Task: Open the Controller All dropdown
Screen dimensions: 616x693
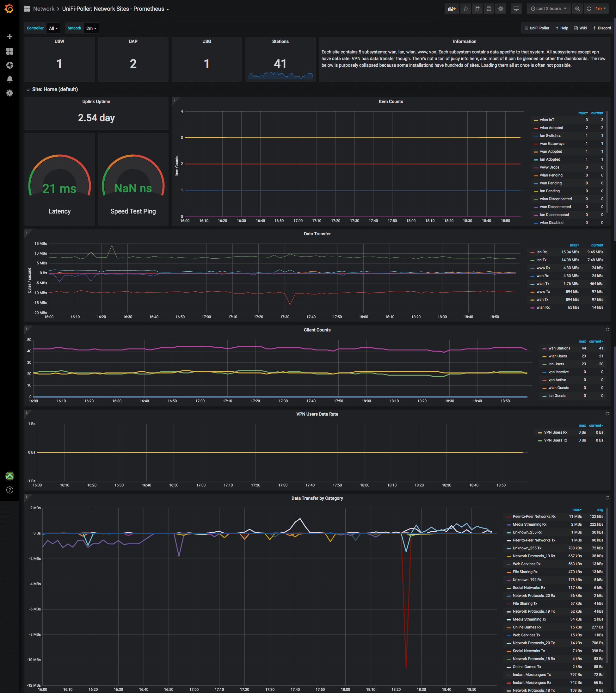Action: click(53, 28)
